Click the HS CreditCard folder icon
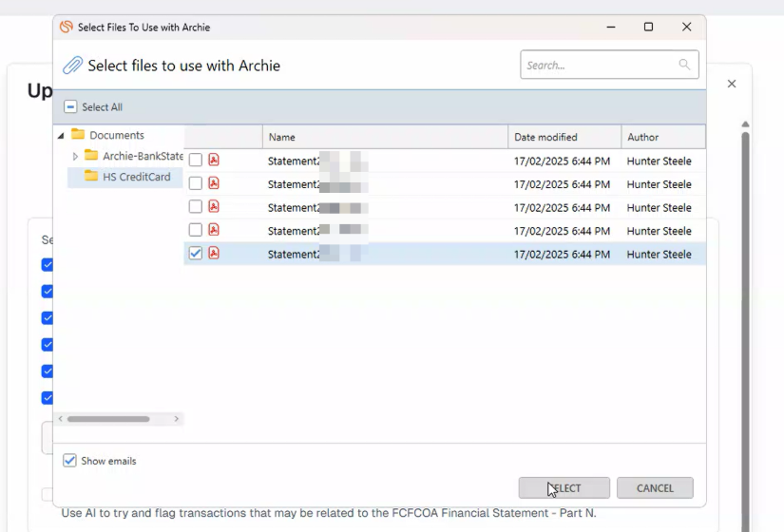784x532 pixels. point(91,176)
